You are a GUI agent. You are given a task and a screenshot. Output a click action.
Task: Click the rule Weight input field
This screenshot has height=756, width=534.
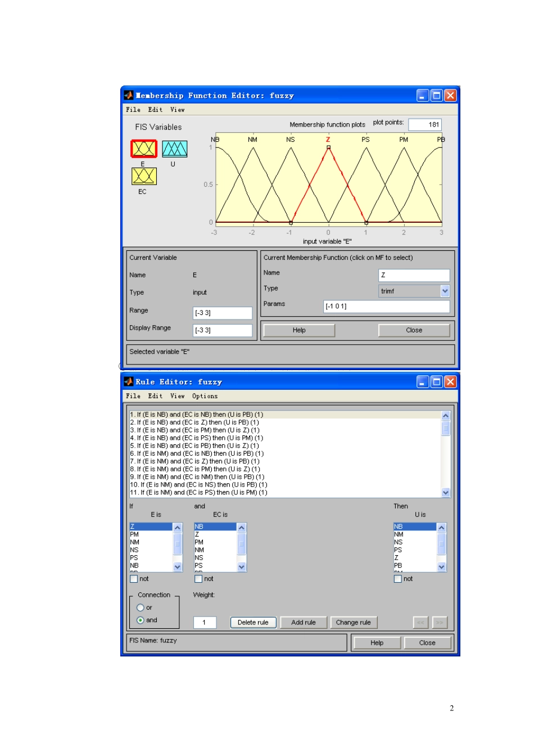[205, 623]
